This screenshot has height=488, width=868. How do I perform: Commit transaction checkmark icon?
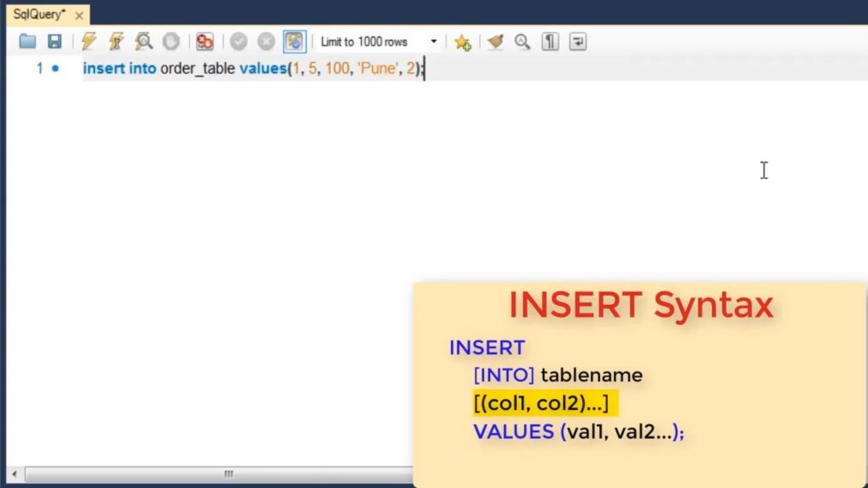pos(238,42)
